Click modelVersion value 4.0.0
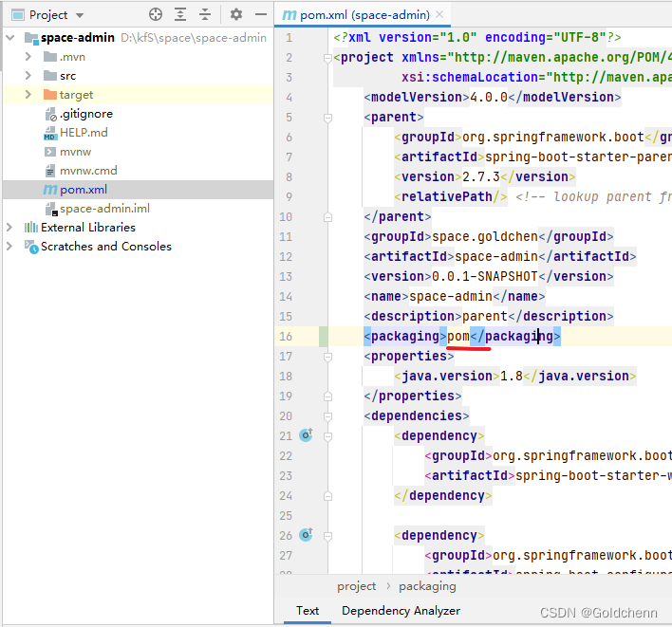The width and height of the screenshot is (672, 627). click(489, 97)
